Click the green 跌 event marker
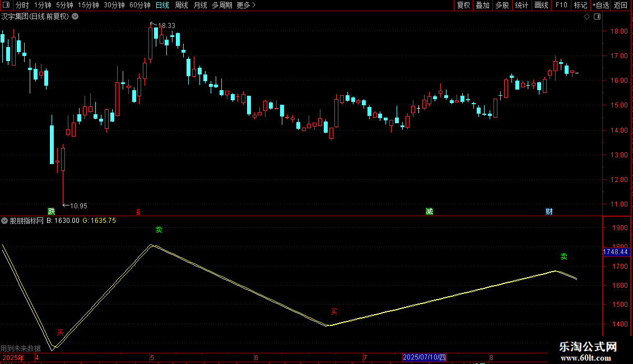This screenshot has height=364, width=633. [52, 212]
